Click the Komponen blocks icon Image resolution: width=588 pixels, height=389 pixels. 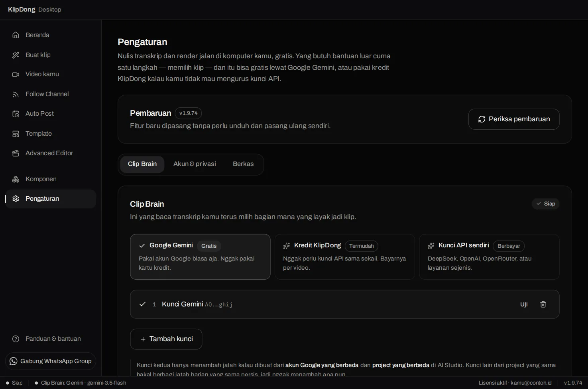(16, 179)
